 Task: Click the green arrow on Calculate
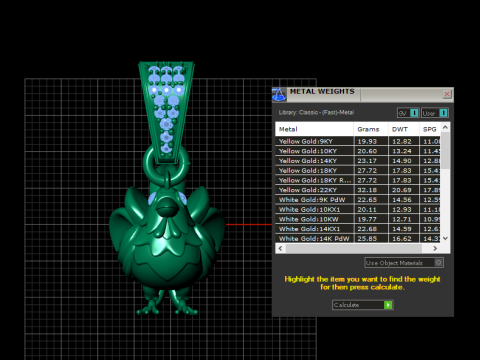pyautogui.click(x=388, y=305)
